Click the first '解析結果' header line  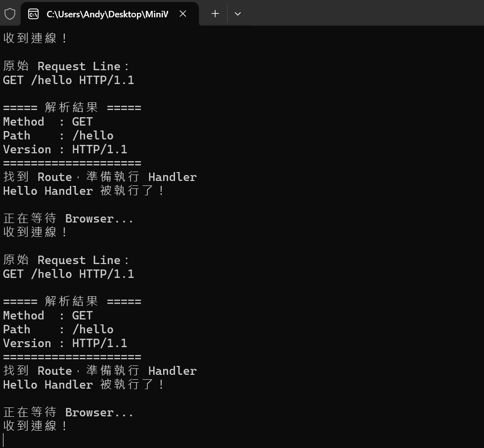72,107
